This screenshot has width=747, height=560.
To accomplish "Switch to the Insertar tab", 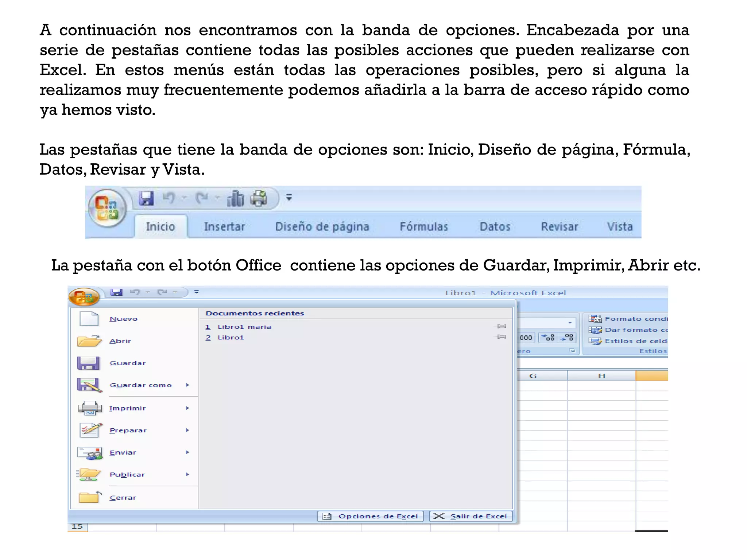I will tap(224, 226).
